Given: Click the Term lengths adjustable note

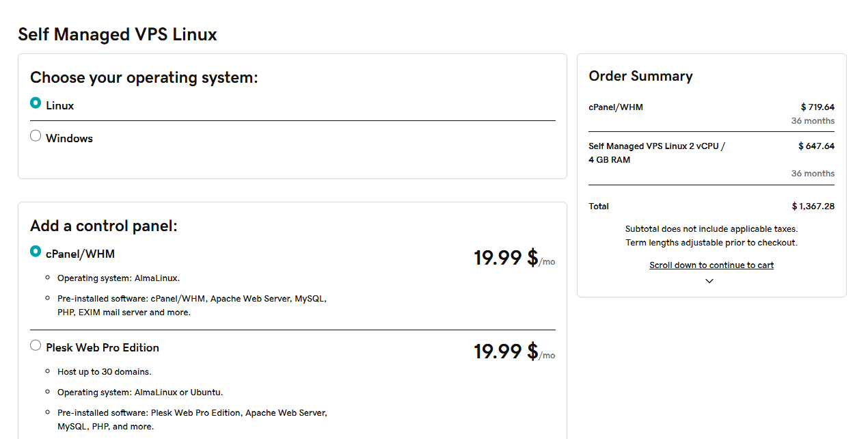Looking at the screenshot, I should [711, 243].
